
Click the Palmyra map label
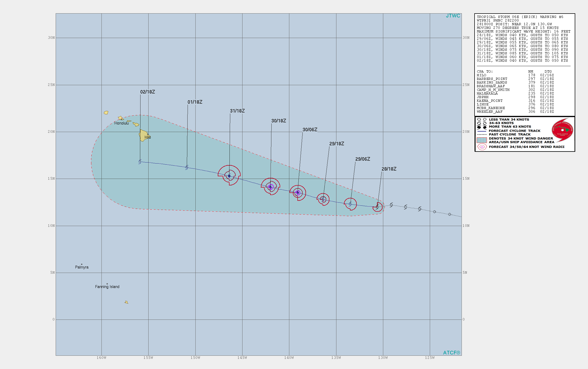click(x=82, y=267)
